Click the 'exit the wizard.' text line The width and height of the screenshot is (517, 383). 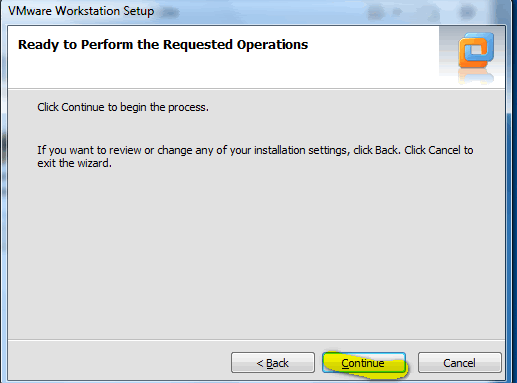point(75,163)
